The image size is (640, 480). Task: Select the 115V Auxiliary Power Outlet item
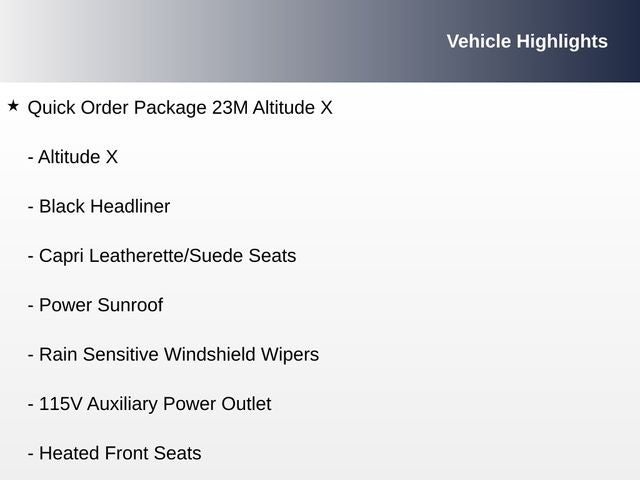[x=150, y=404]
